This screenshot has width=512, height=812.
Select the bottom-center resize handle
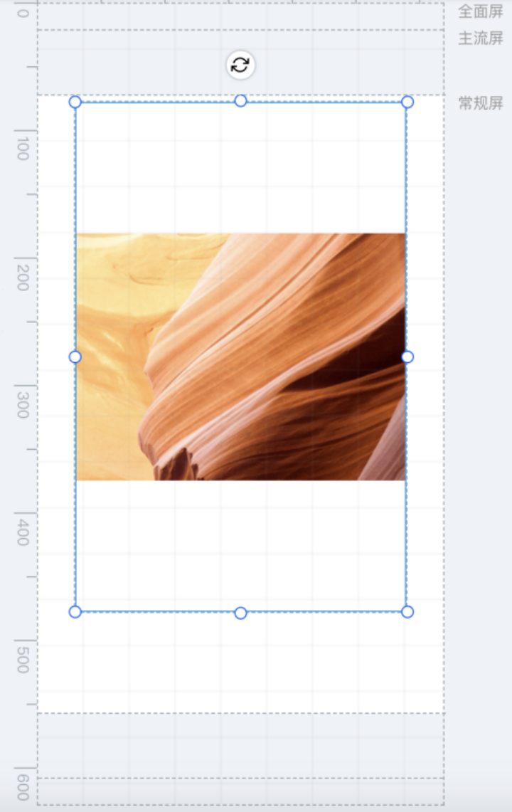(x=241, y=613)
